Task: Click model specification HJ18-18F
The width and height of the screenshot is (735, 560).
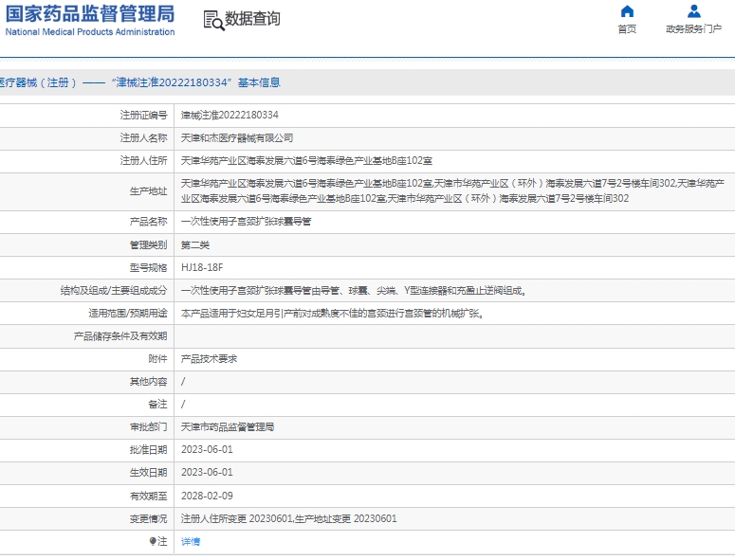Action: (202, 268)
